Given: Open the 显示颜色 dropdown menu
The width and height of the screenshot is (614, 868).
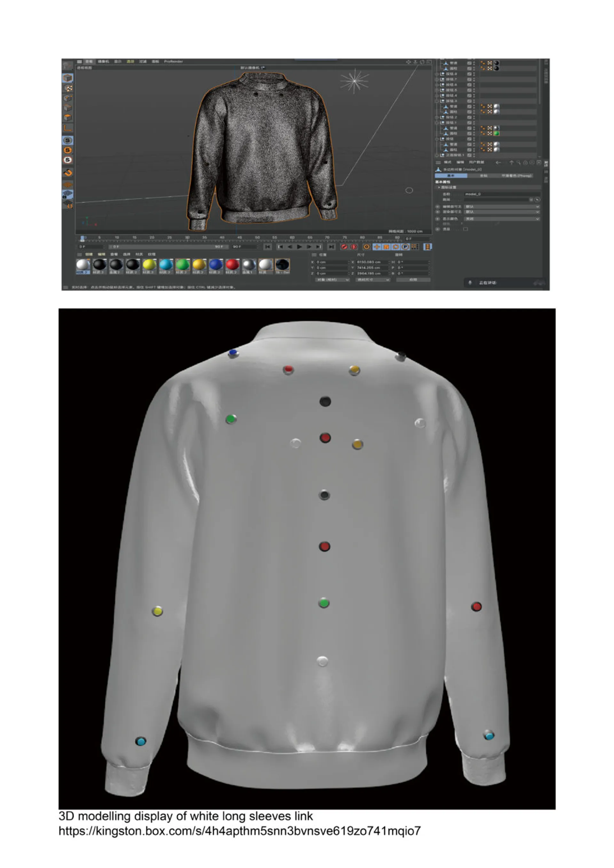Looking at the screenshot, I should point(501,219).
